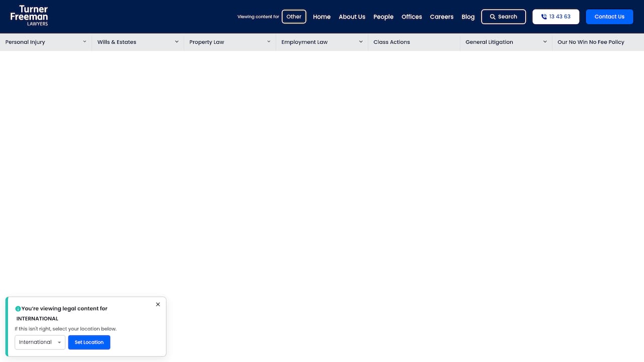Open the International location dropdown
This screenshot has width=644, height=362.
[x=40, y=342]
